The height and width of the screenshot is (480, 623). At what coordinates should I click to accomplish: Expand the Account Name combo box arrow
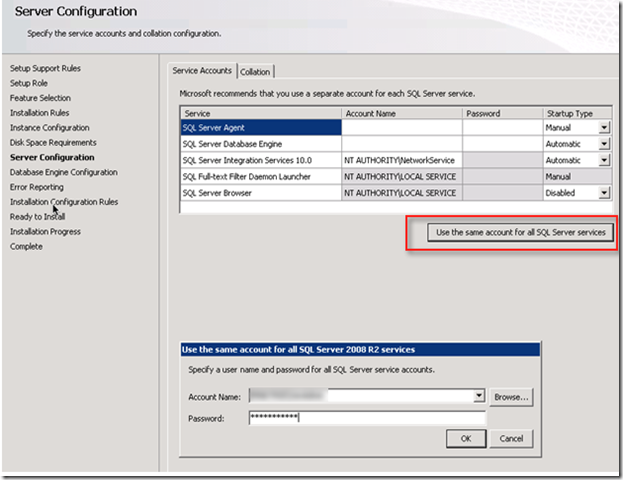point(479,396)
